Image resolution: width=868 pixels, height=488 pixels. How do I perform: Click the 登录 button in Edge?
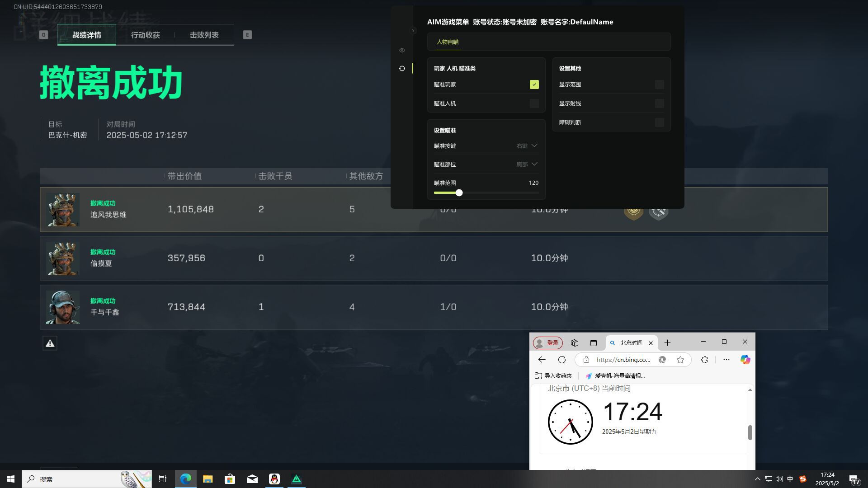tap(547, 343)
